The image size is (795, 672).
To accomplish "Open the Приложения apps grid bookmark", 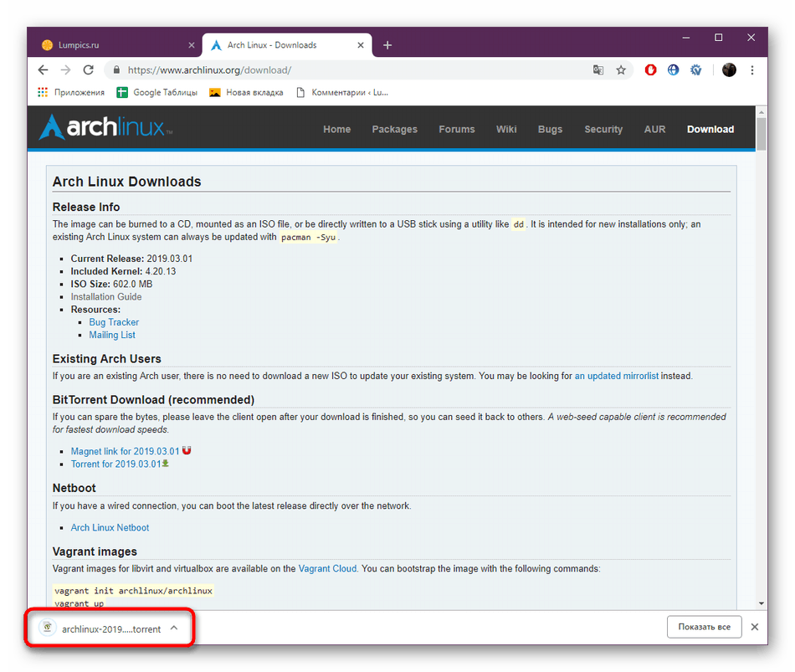I will pos(71,92).
